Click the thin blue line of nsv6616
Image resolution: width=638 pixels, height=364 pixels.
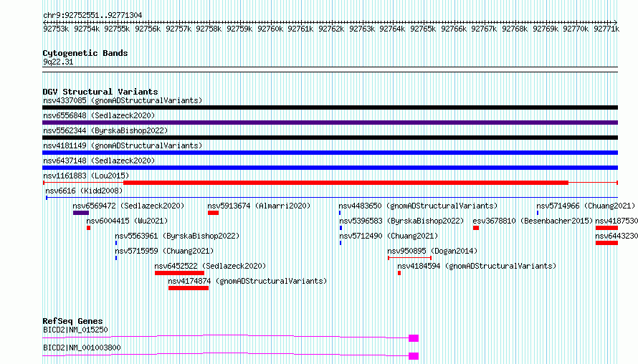(x=332, y=198)
